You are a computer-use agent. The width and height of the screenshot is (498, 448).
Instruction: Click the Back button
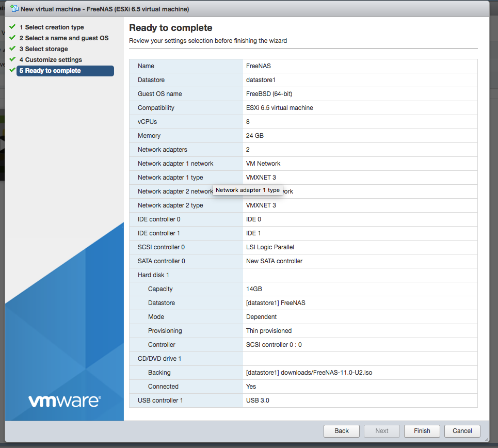(342, 431)
